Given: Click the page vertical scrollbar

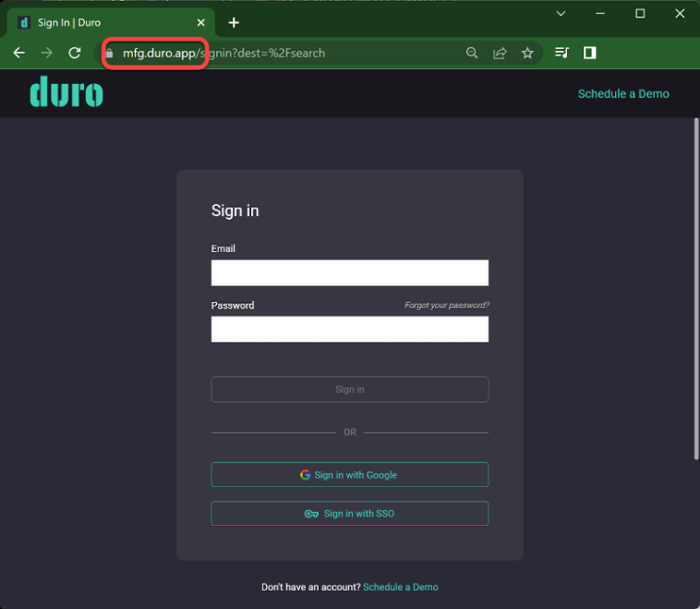Looking at the screenshot, I should (x=696, y=288).
